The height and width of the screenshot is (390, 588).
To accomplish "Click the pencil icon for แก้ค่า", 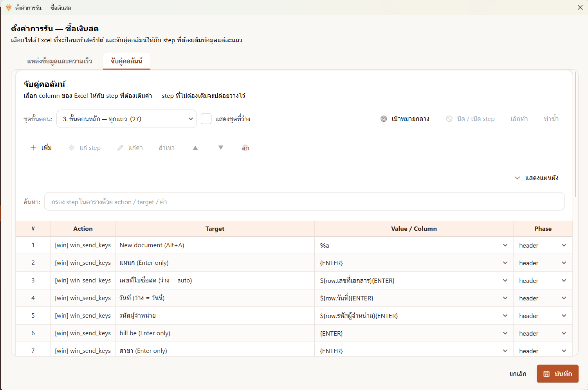I will coord(121,147).
